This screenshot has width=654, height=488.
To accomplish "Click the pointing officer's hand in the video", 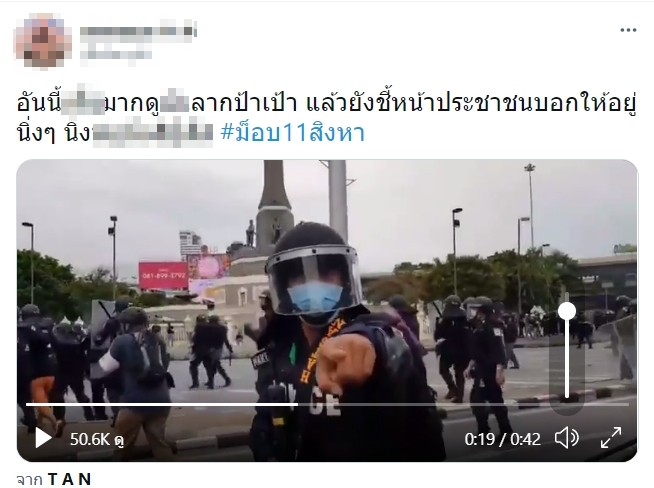I will click(x=348, y=362).
